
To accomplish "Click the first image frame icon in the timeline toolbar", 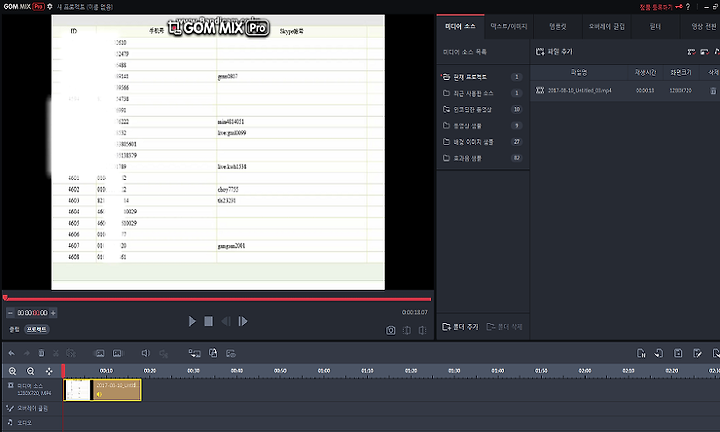I will 99,353.
